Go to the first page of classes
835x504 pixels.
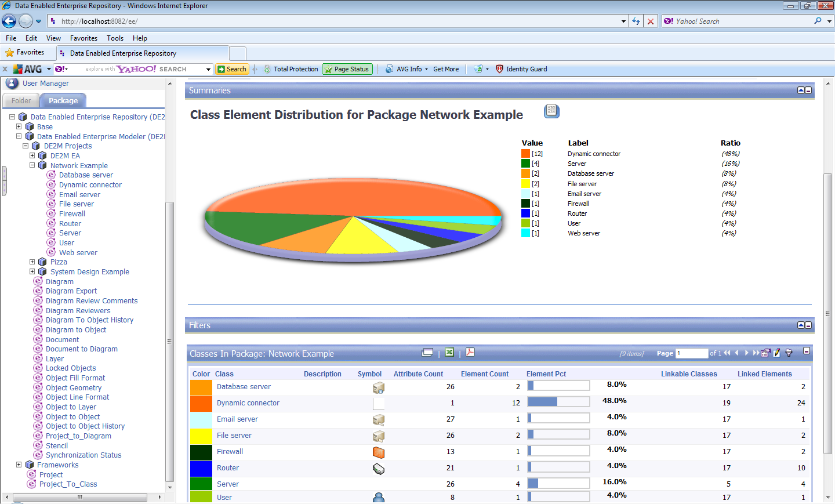tap(727, 353)
